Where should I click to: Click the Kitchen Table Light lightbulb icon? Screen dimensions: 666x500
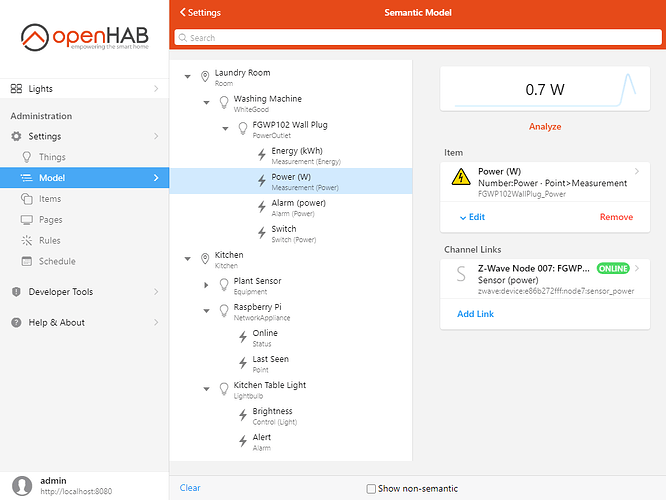coord(224,389)
